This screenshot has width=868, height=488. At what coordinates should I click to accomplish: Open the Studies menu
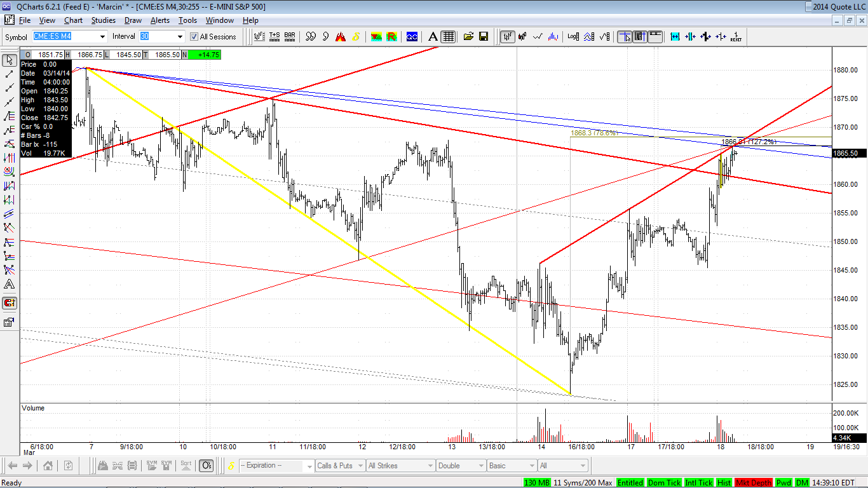(103, 20)
